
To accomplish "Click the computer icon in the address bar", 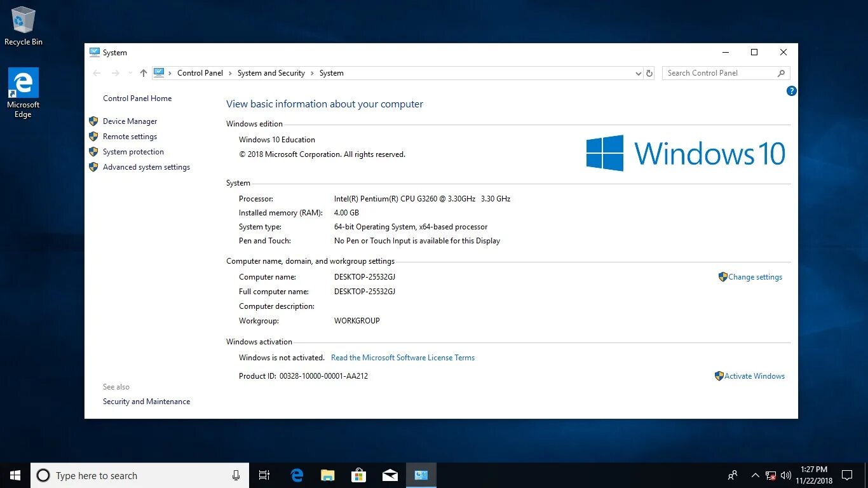I will [159, 73].
